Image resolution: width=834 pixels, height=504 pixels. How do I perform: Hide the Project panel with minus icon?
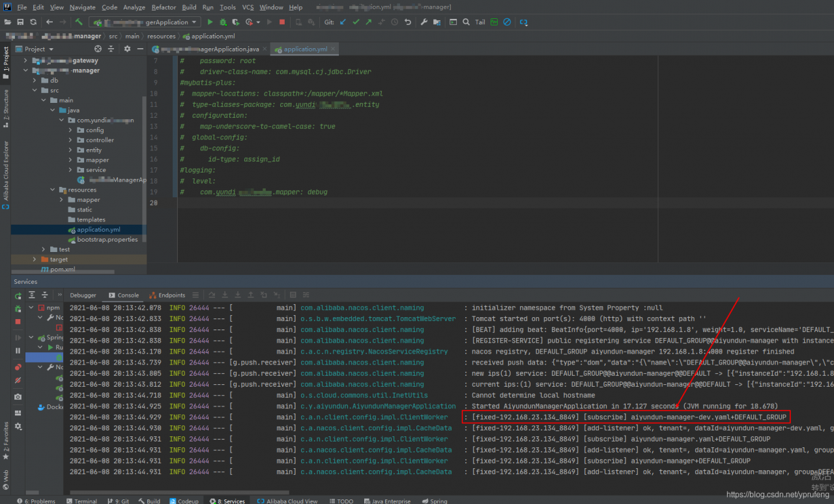tap(139, 49)
